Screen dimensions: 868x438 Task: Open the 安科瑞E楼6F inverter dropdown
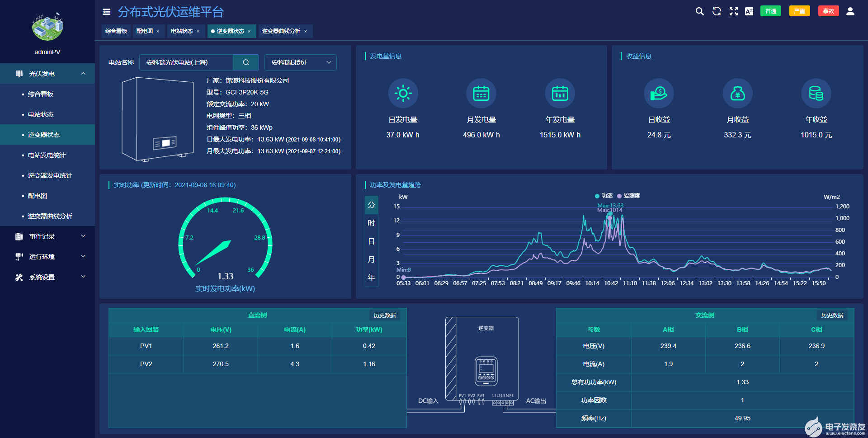pos(301,62)
